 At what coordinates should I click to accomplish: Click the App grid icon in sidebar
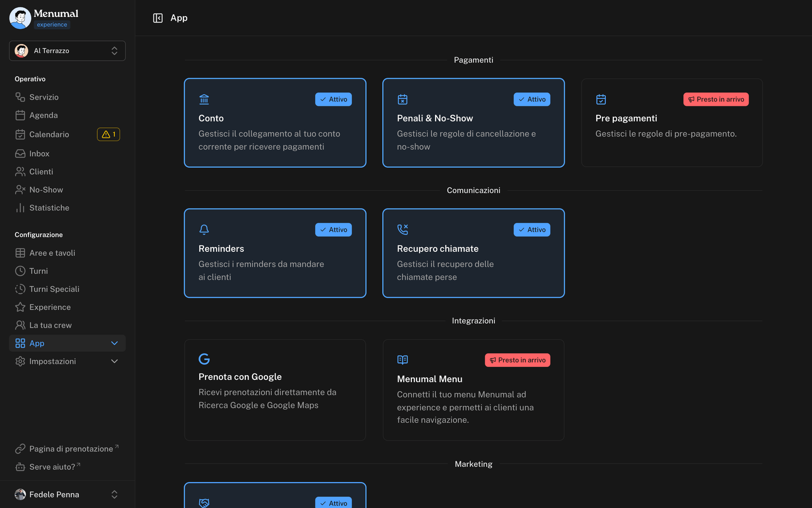point(20,343)
